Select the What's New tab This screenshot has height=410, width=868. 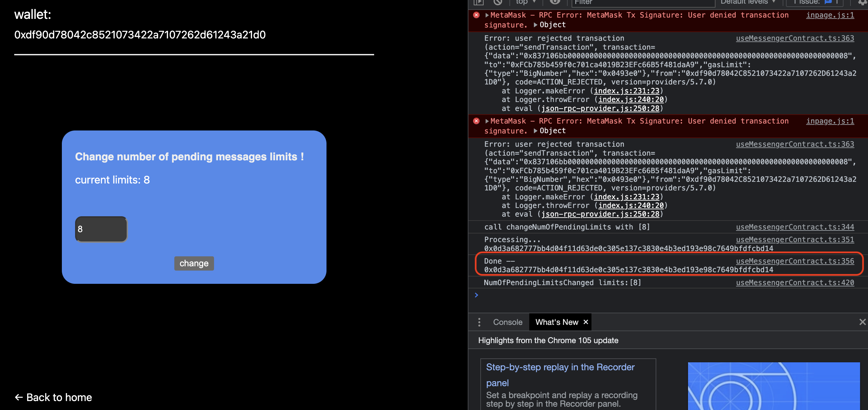click(557, 322)
